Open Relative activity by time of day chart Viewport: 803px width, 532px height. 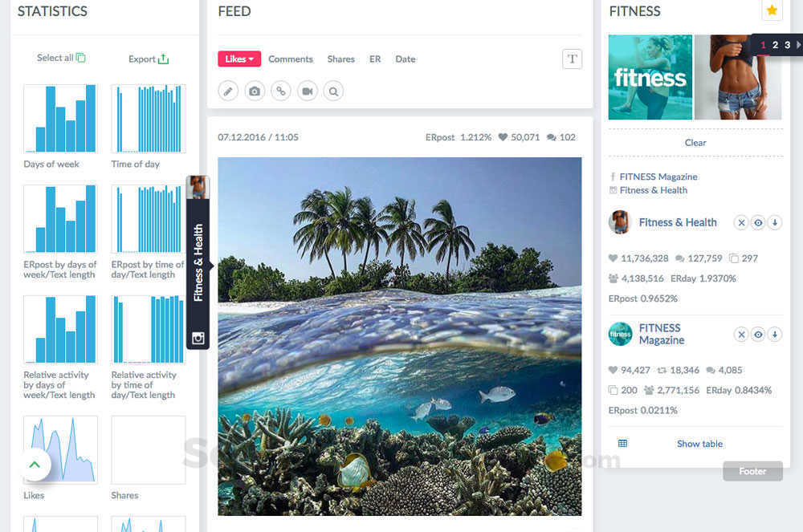[x=149, y=330]
